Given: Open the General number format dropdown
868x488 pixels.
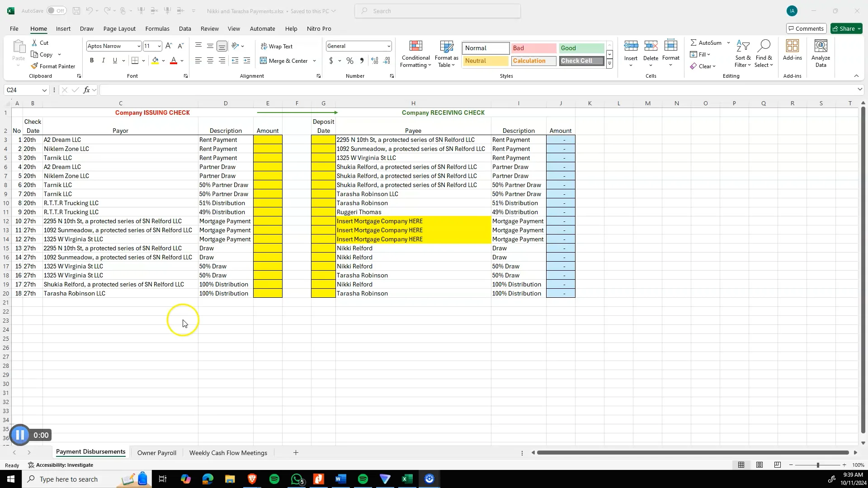Looking at the screenshot, I should 388,46.
